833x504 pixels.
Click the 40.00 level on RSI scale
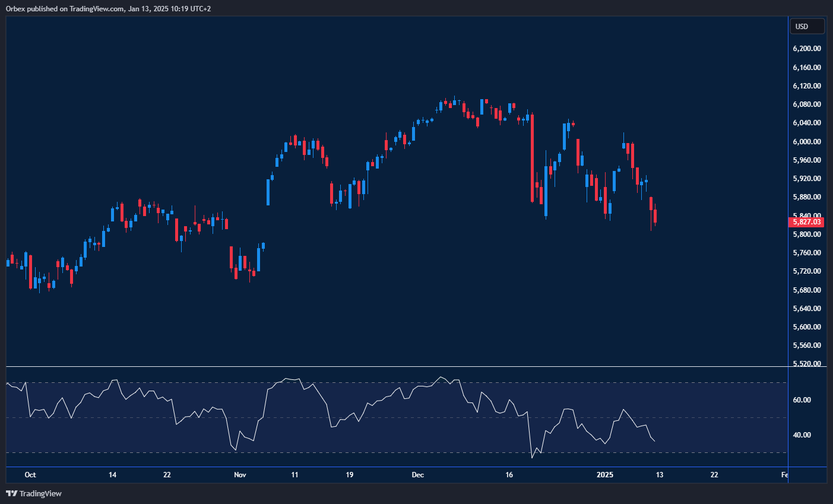[802, 435]
